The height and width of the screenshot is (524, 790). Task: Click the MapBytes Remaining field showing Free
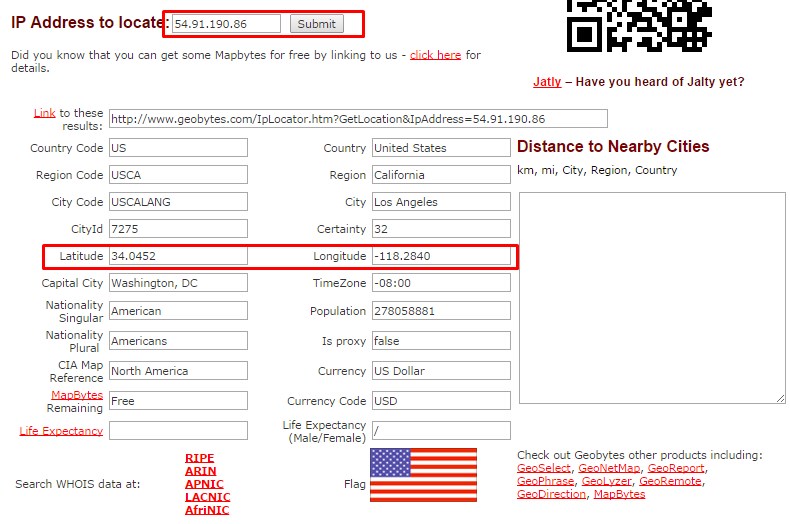[x=178, y=401]
